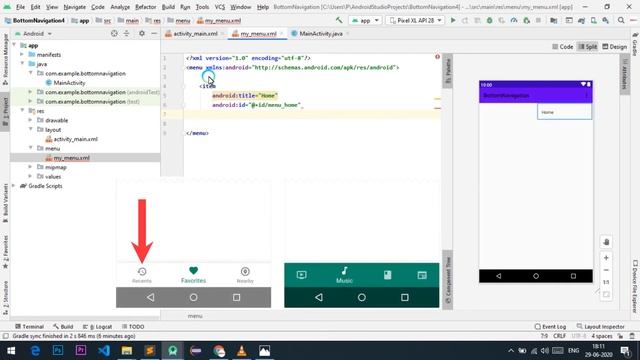640x360 pixels.
Task: Open Photoshop from the taskbar
Action: pos(58,351)
